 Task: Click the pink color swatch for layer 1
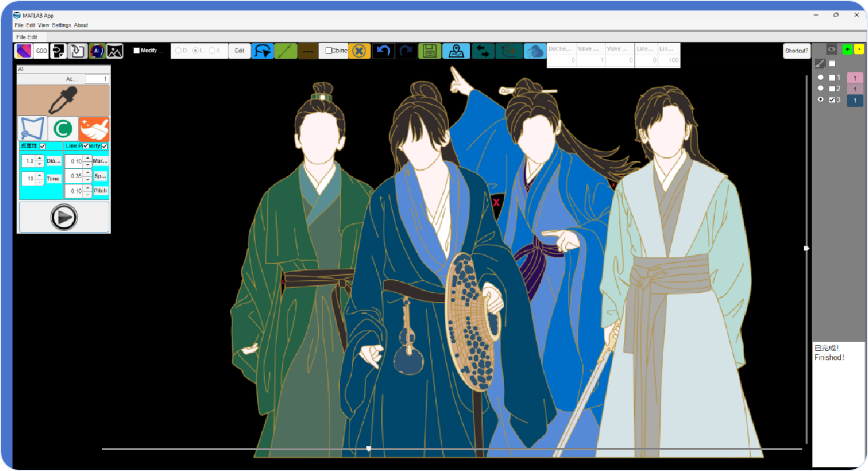coord(855,78)
